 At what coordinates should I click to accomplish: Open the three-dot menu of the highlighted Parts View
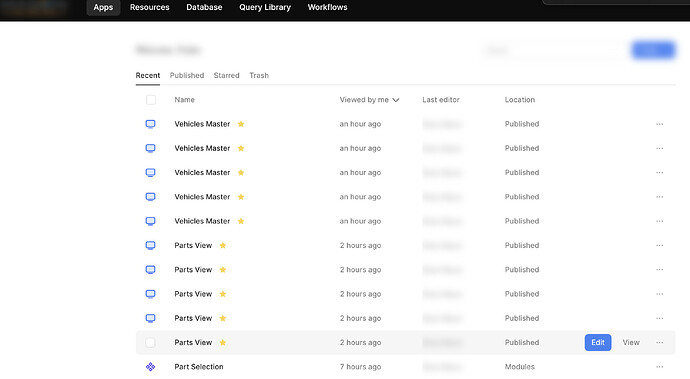click(x=659, y=342)
